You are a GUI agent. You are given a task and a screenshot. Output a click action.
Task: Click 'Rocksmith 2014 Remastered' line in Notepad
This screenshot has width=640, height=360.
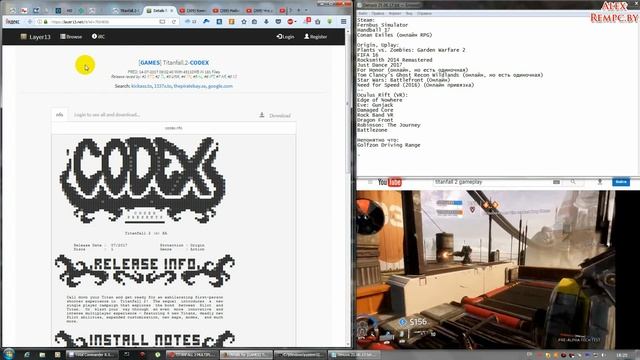395,60
